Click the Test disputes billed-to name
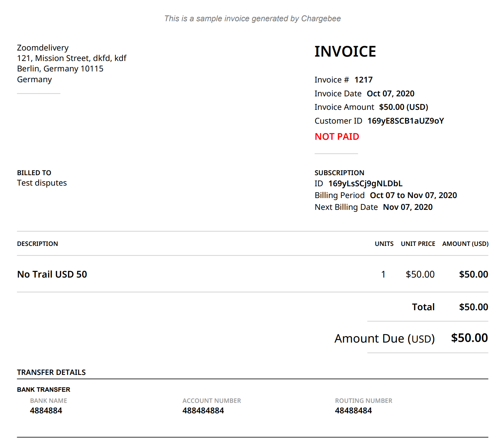This screenshot has height=448, width=499. (x=42, y=183)
